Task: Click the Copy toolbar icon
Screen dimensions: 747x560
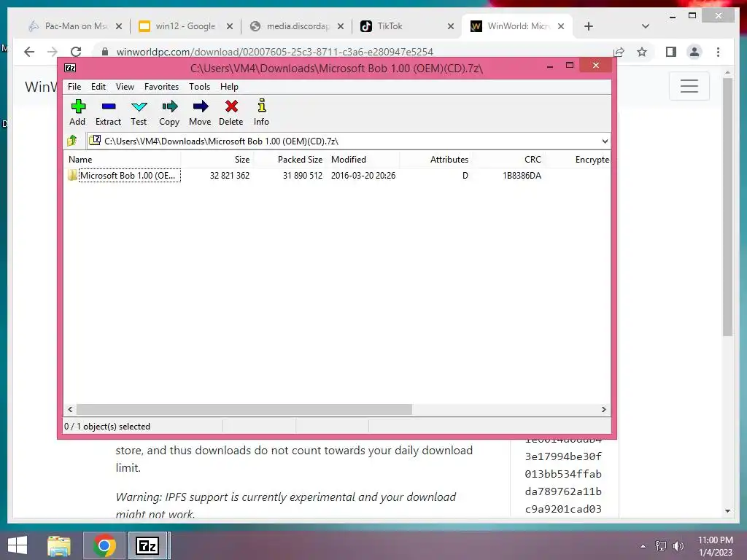Action: (x=169, y=112)
